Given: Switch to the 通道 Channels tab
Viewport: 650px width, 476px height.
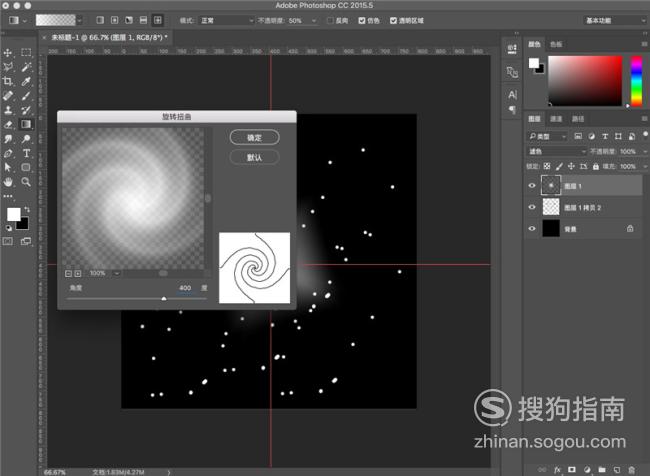Looking at the screenshot, I should click(x=556, y=119).
